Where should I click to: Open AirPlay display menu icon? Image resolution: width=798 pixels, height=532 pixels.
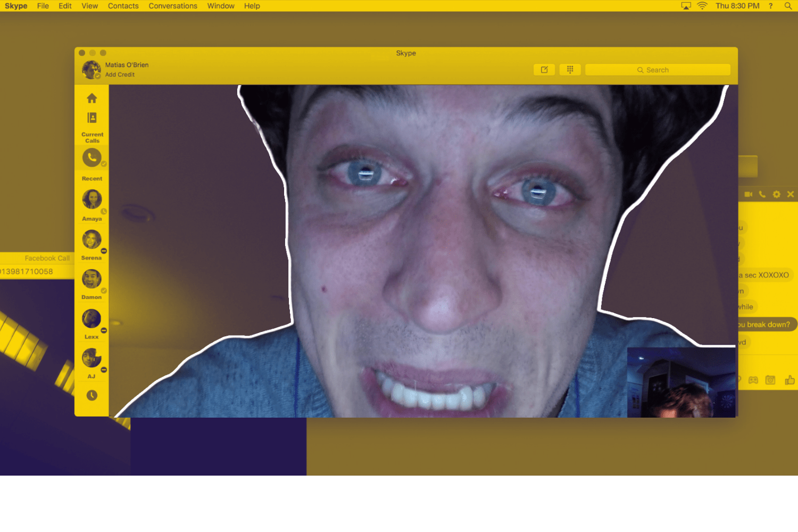click(x=686, y=6)
